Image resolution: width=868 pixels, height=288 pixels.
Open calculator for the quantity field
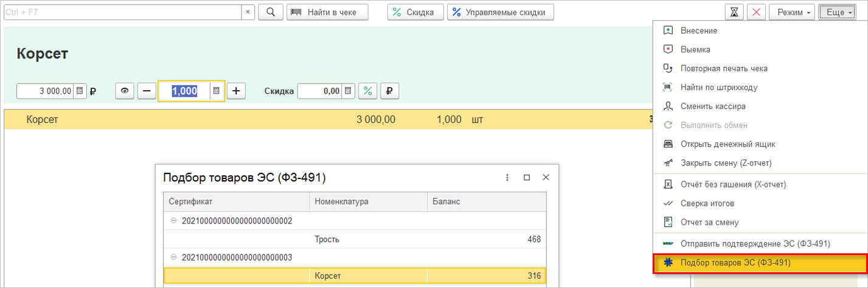216,91
